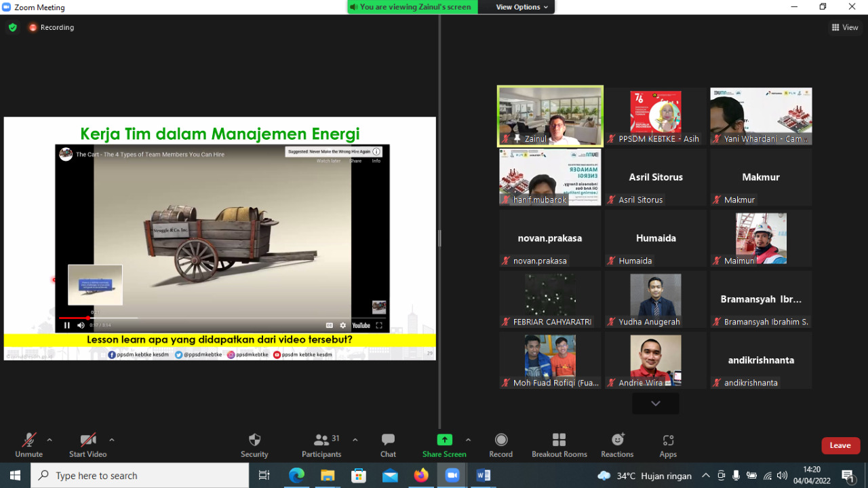Click Watch later on the video

pos(329,161)
